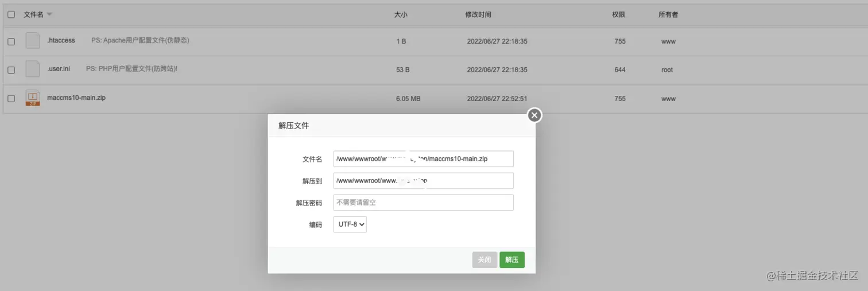Click the 权限 column header
Image resolution: width=868 pixels, height=291 pixels.
click(618, 14)
